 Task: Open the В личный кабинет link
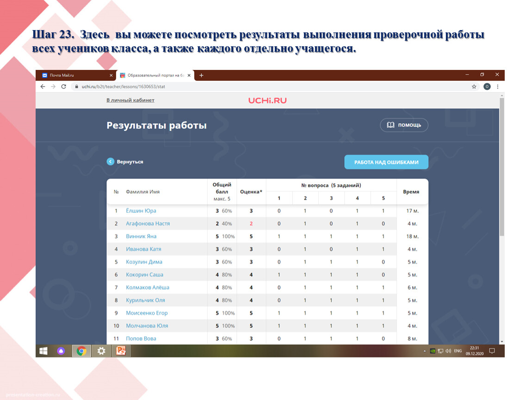tap(130, 100)
